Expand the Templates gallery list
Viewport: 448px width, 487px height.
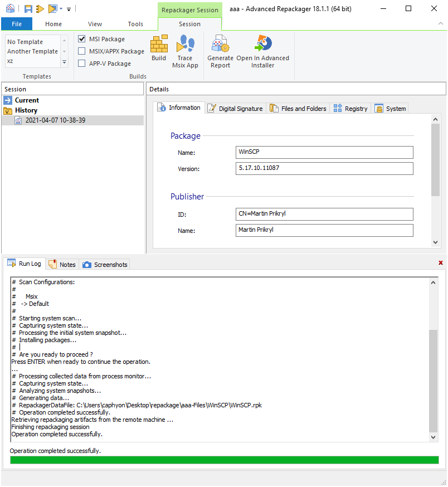[64, 62]
